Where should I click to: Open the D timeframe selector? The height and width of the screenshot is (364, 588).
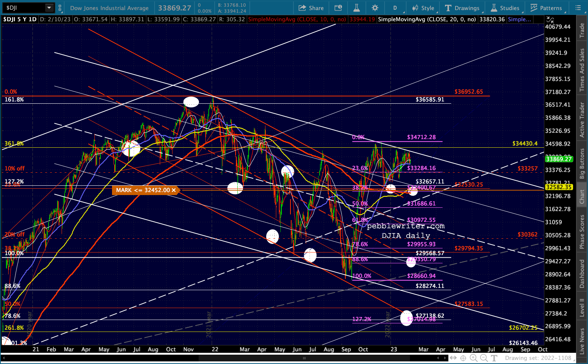[x=395, y=8]
